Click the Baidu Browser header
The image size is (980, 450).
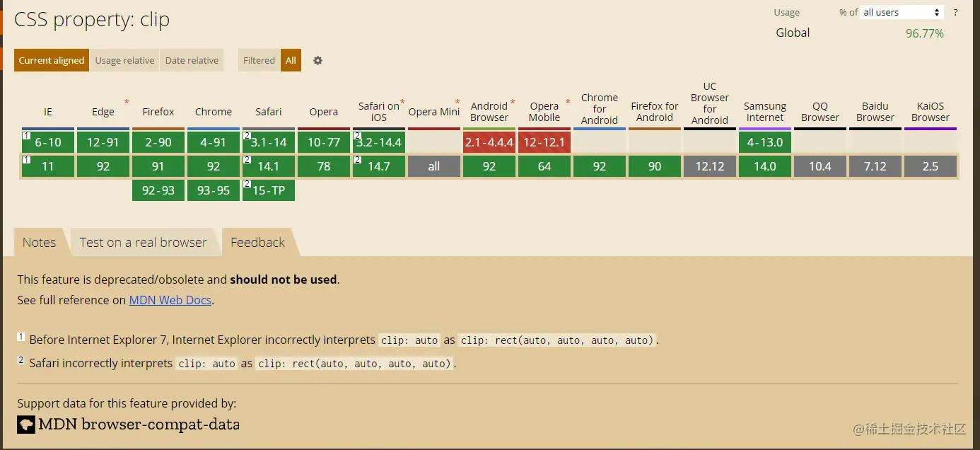[875, 112]
